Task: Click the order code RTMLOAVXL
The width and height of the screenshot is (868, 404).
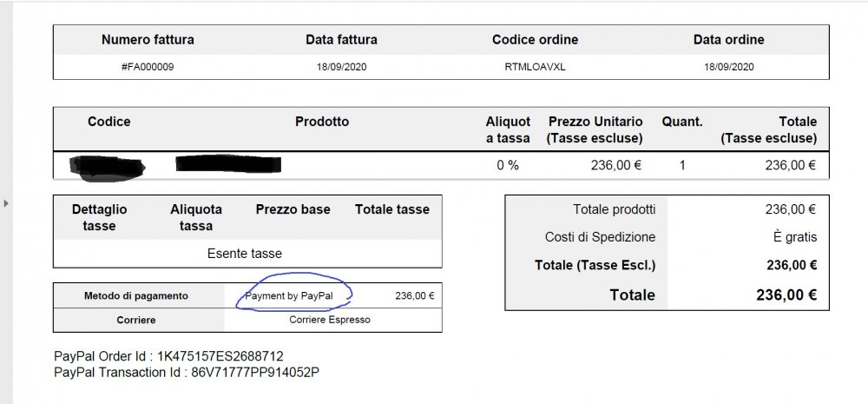Action: pos(535,67)
